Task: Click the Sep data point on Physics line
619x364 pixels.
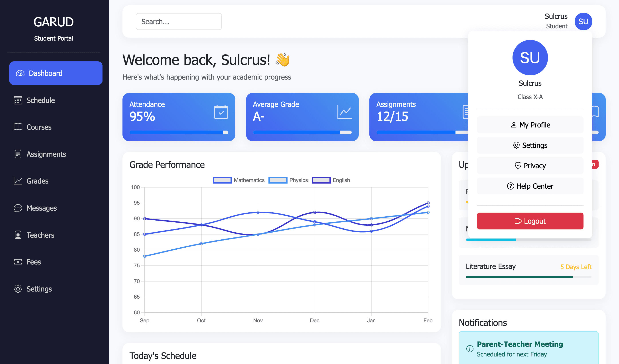Action: [x=145, y=256]
